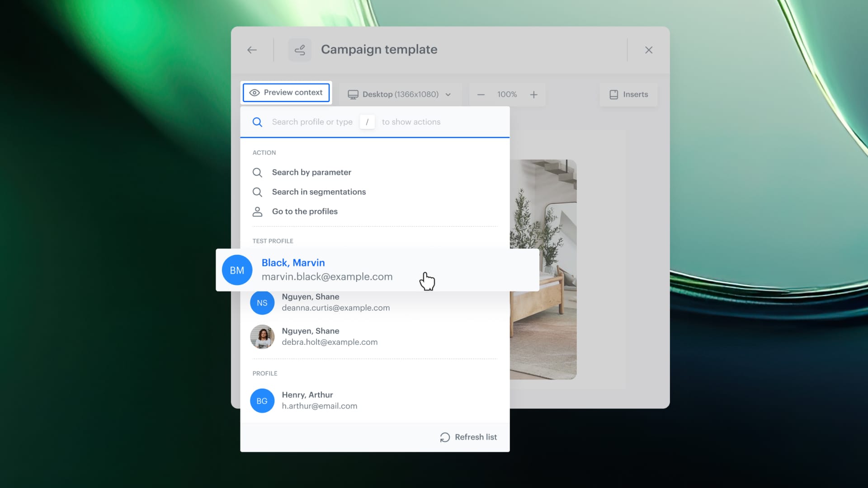Choose Go to the profiles from the list
The height and width of the screenshot is (488, 868).
coord(304,211)
